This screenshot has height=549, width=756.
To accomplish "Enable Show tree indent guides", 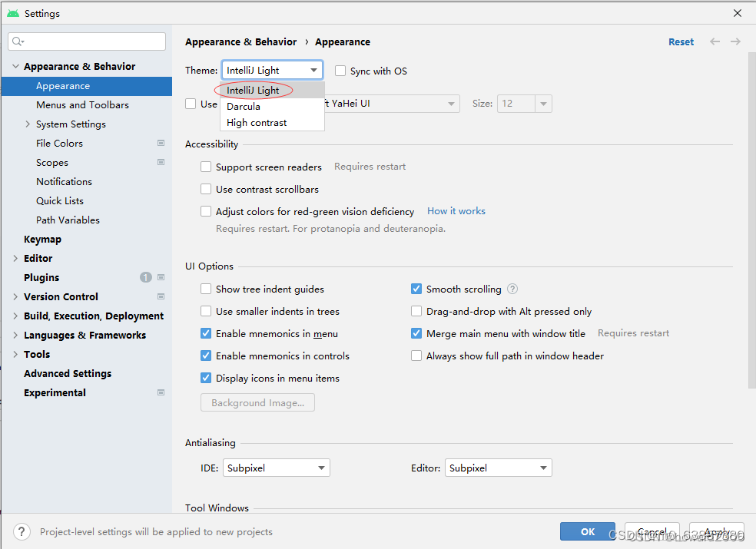I will point(206,289).
